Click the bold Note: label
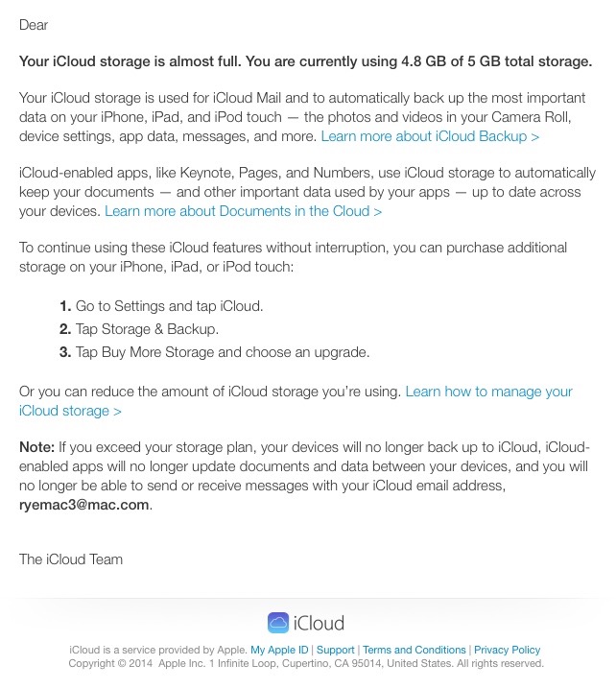This screenshot has height=689, width=616. [x=36, y=447]
